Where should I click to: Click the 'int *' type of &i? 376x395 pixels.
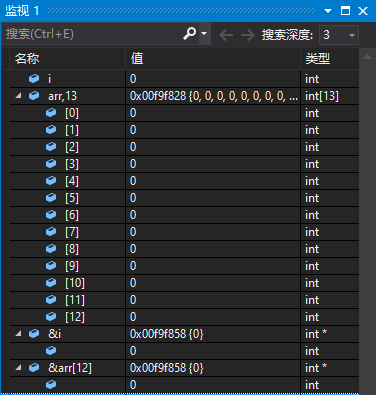coord(316,334)
